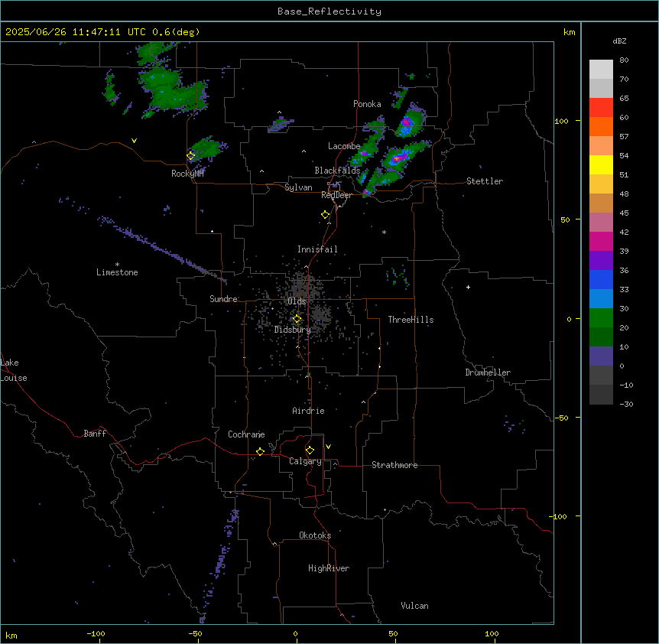Click the Drumheller town label
Viewport: 659px width, 644px height.
click(x=488, y=372)
